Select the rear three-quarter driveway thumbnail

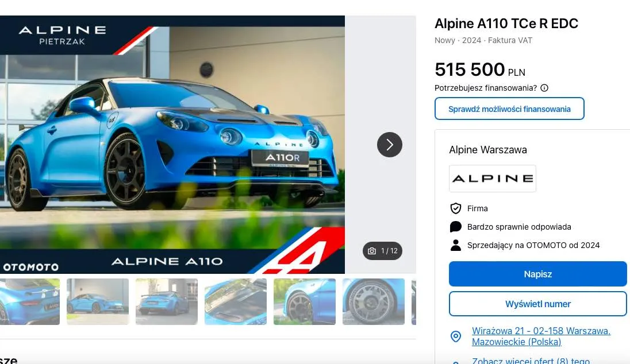[x=167, y=301]
